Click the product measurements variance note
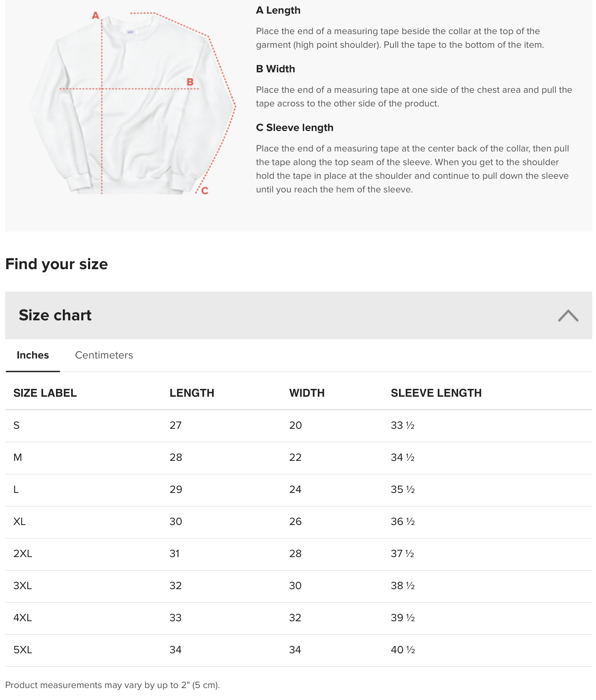The height and width of the screenshot is (700, 596). 113,685
